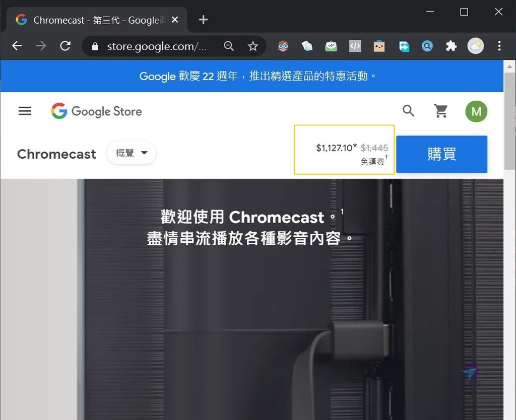Open the hamburger navigation menu
The height and width of the screenshot is (420, 516).
tap(25, 111)
